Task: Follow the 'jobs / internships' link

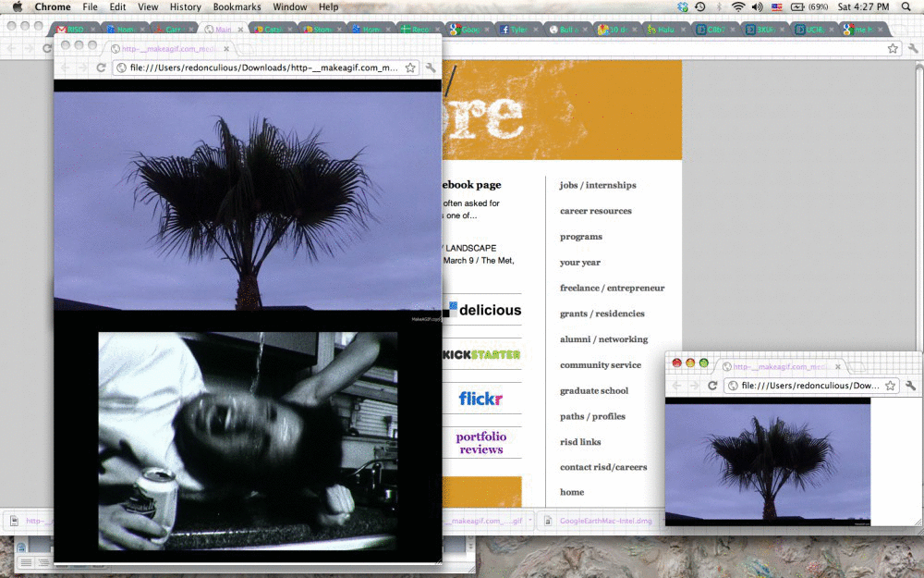Action: (x=598, y=185)
